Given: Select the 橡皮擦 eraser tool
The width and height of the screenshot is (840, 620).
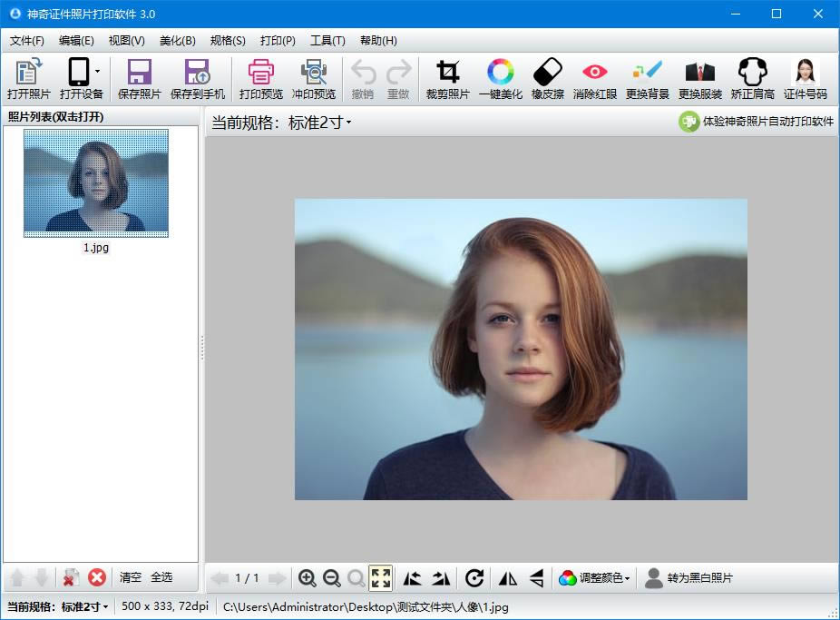Looking at the screenshot, I should [x=548, y=79].
